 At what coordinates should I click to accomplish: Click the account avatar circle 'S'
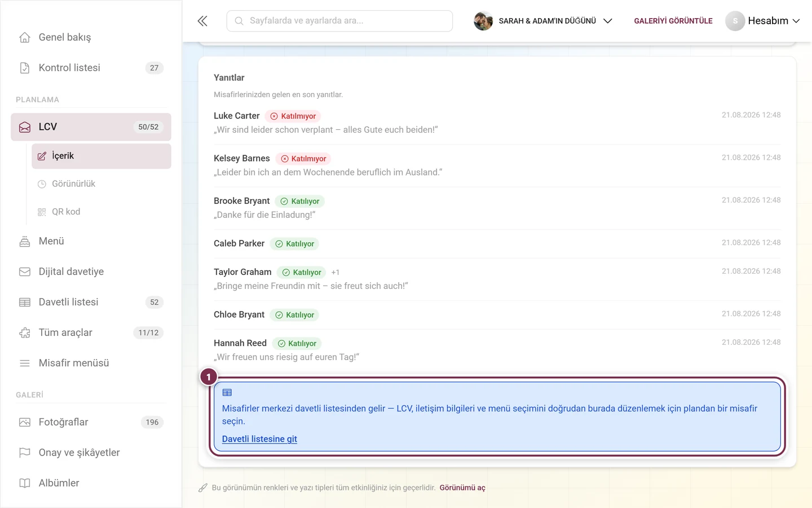(x=735, y=21)
